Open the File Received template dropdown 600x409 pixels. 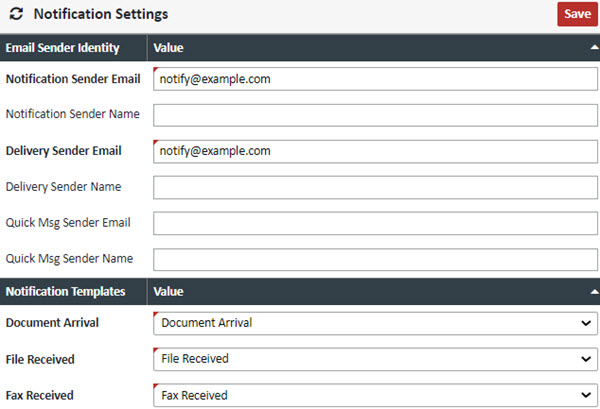[x=375, y=359]
